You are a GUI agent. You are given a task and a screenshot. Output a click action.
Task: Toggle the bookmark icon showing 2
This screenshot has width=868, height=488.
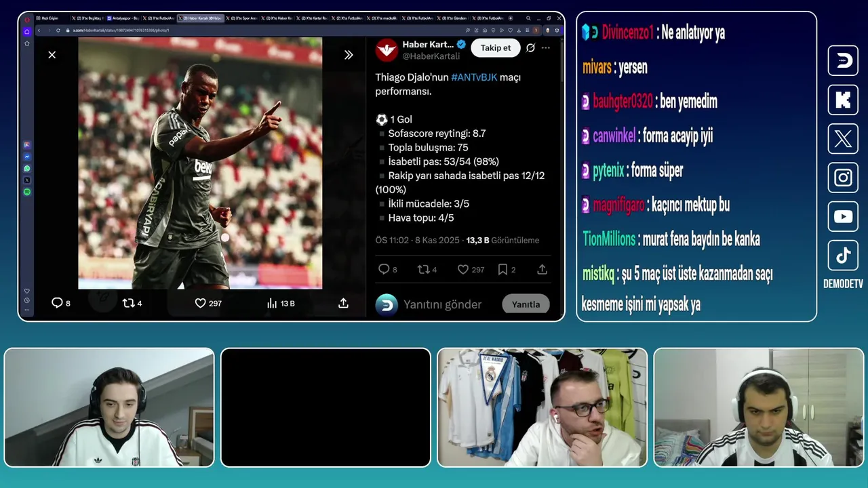click(507, 269)
